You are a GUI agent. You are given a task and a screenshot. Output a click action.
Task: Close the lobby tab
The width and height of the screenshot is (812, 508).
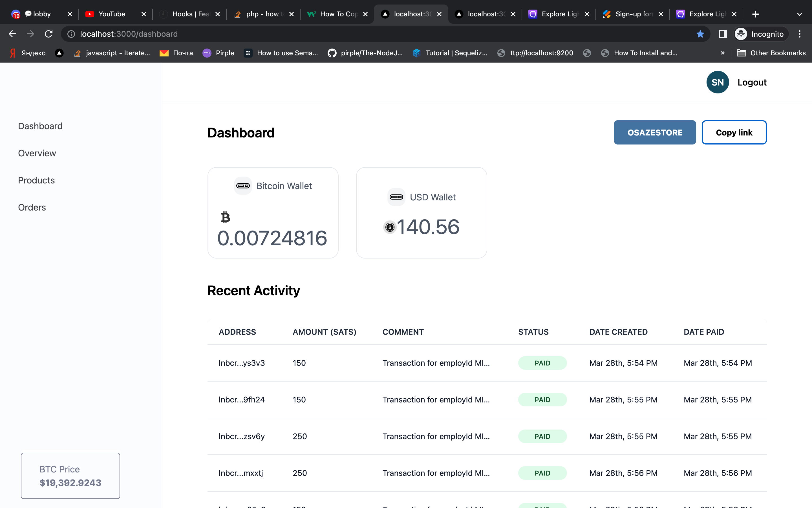70,14
